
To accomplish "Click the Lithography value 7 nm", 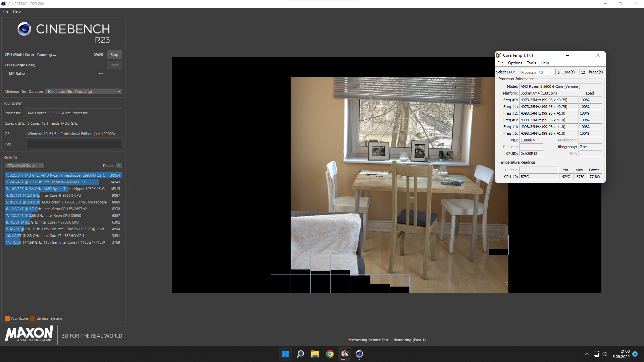I will point(590,147).
